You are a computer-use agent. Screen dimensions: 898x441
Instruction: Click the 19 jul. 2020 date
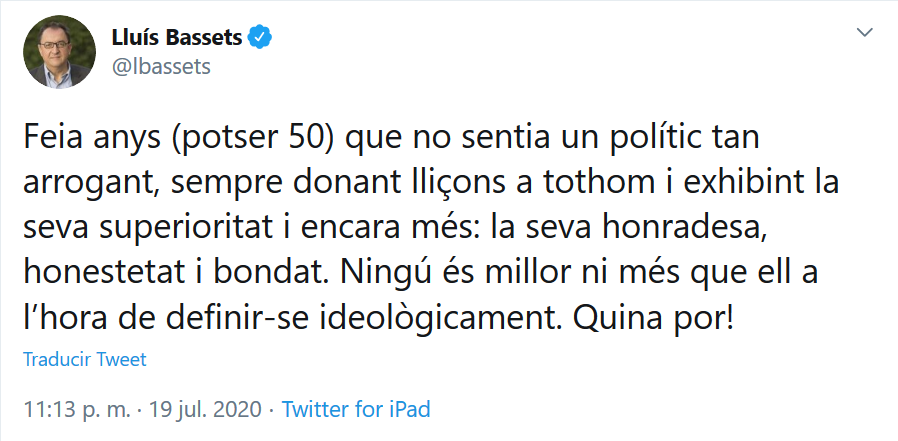[x=205, y=410]
